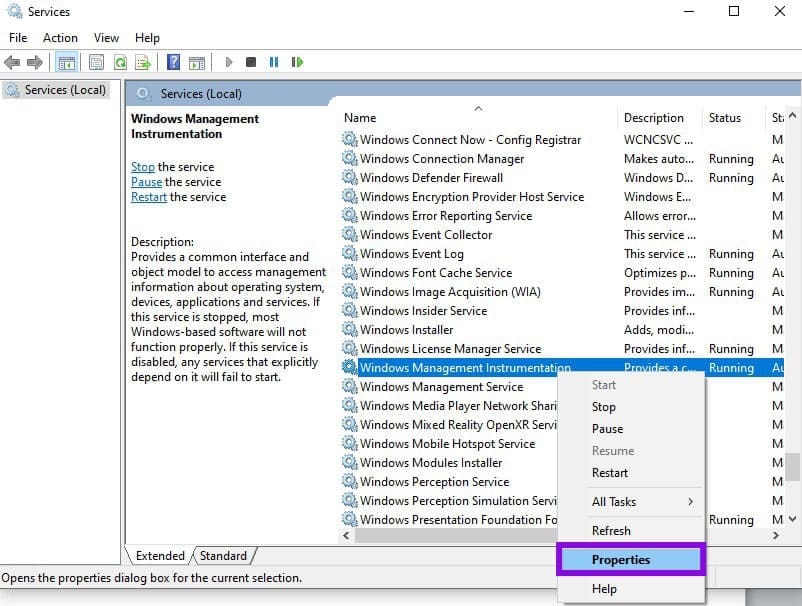Image resolution: width=802 pixels, height=606 pixels.
Task: Click gear icon beside Windows Mobile Hotspot Service
Action: 349,443
